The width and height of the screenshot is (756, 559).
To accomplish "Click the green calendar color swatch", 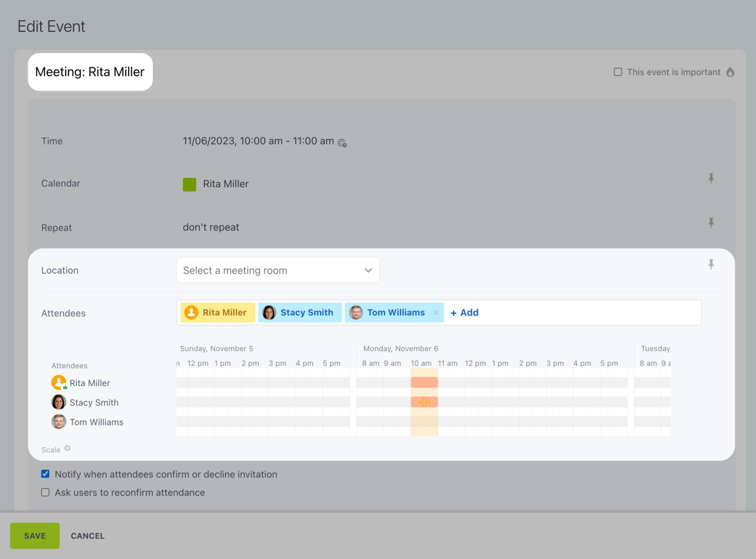I will (190, 184).
